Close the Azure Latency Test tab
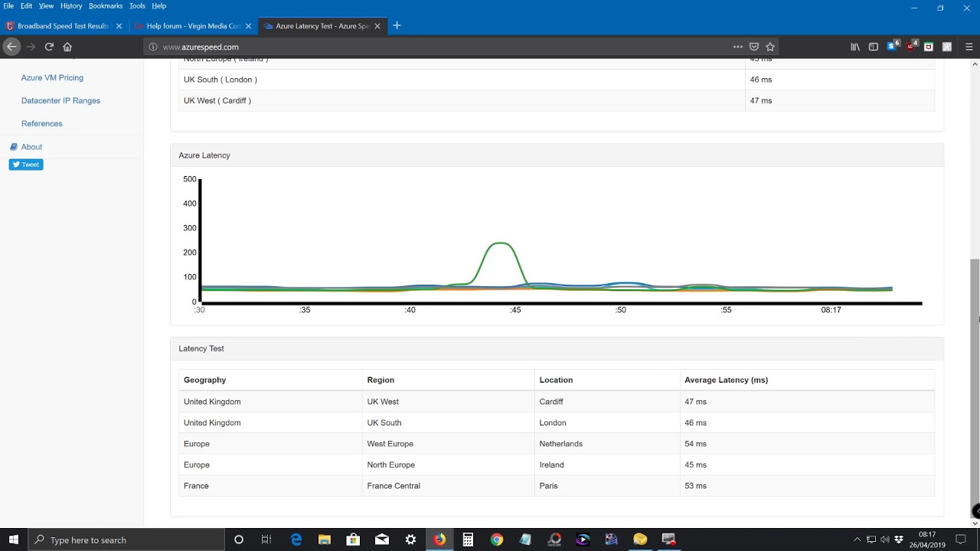980x551 pixels. pyautogui.click(x=377, y=26)
